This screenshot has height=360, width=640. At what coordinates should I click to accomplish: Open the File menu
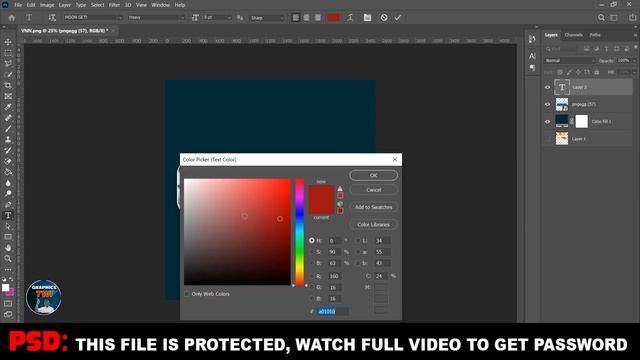[x=18, y=5]
